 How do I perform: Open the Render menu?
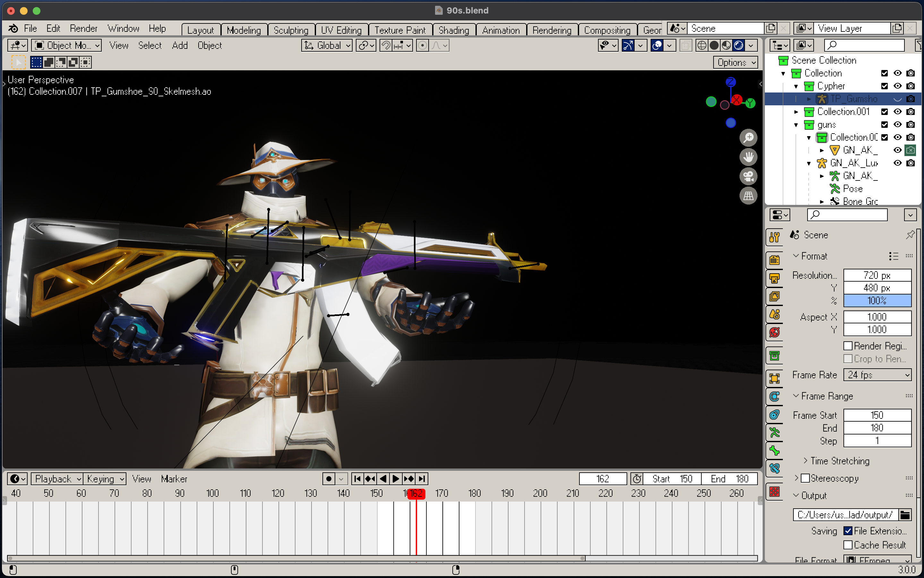click(84, 29)
